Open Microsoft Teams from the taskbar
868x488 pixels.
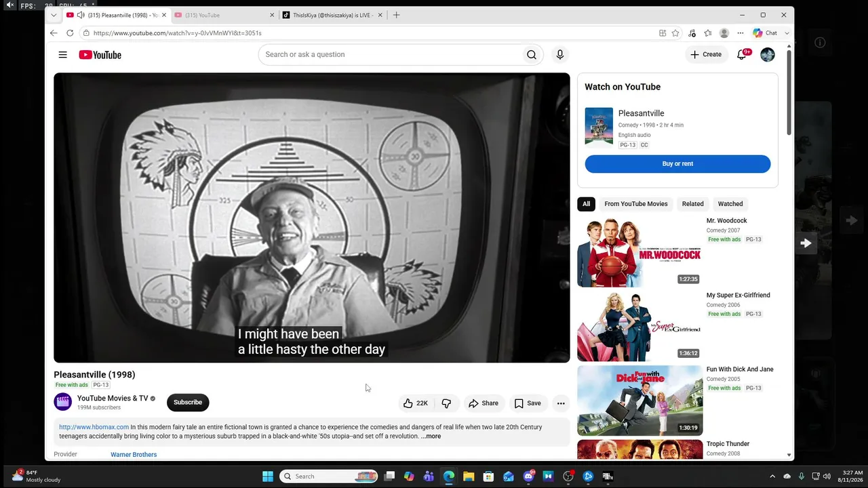(x=429, y=476)
